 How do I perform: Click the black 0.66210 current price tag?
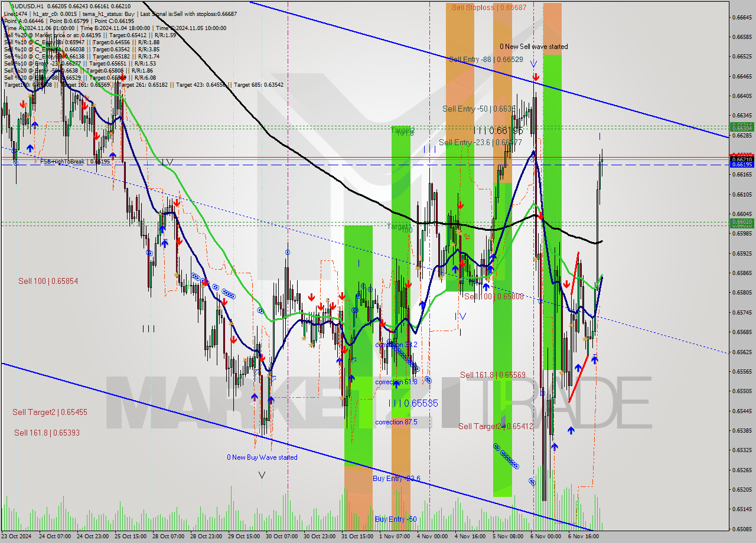click(742, 159)
